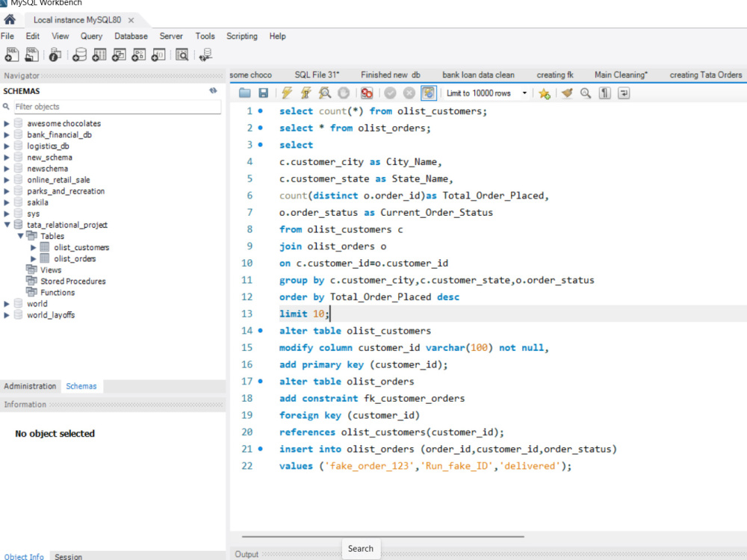
Task: Save snippet with the star icon
Action: pyautogui.click(x=544, y=93)
